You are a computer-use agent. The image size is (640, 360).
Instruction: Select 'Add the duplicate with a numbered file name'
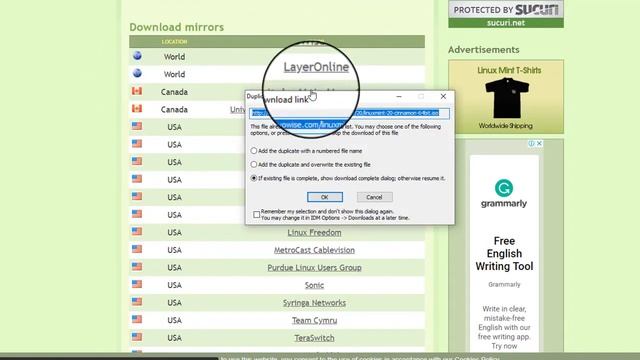coord(254,151)
